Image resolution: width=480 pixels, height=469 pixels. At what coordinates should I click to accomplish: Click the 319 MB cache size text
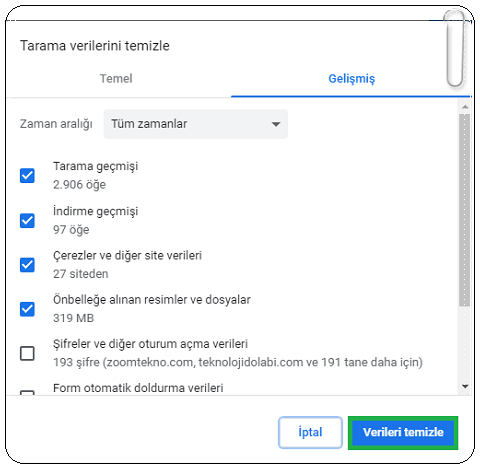click(x=73, y=318)
